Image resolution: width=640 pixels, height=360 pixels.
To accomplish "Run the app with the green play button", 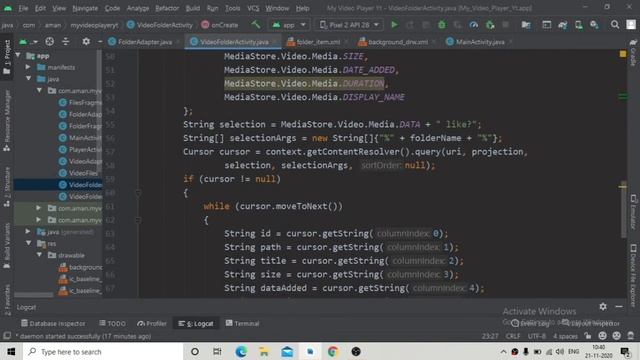I will (x=394, y=25).
